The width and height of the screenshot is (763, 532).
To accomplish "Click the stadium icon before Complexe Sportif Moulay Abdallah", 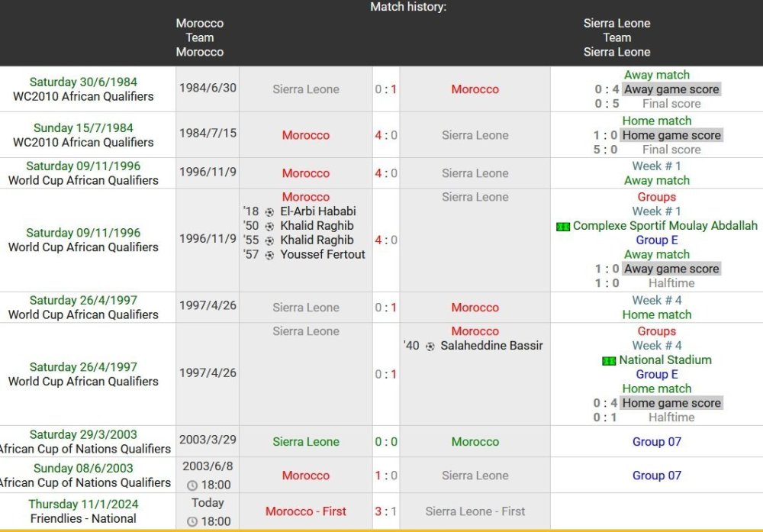I will click(563, 227).
